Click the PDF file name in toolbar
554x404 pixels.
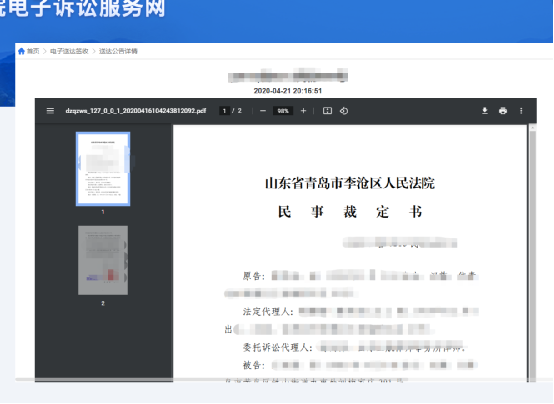(136, 111)
